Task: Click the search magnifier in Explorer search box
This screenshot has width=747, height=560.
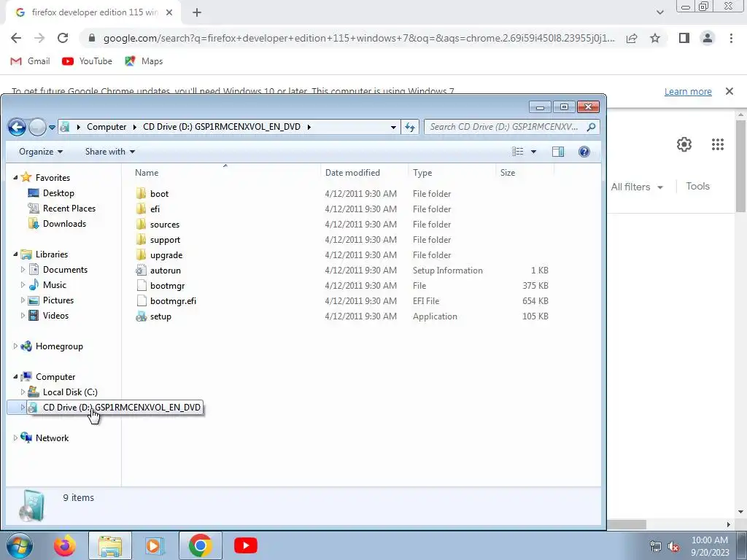Action: (591, 127)
